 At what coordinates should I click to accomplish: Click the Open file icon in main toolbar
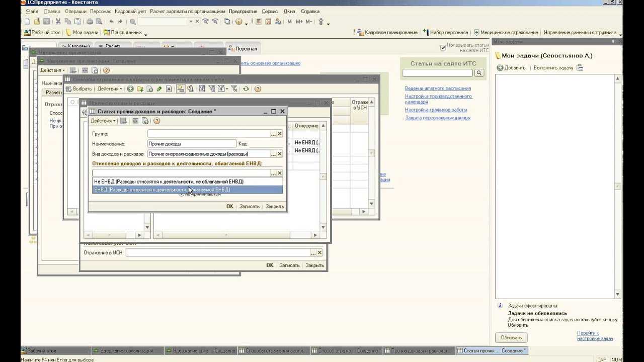coord(37,22)
